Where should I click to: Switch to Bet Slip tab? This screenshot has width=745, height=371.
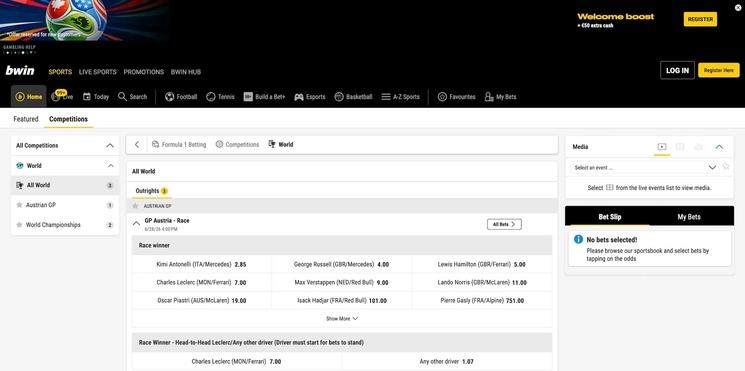(610, 217)
